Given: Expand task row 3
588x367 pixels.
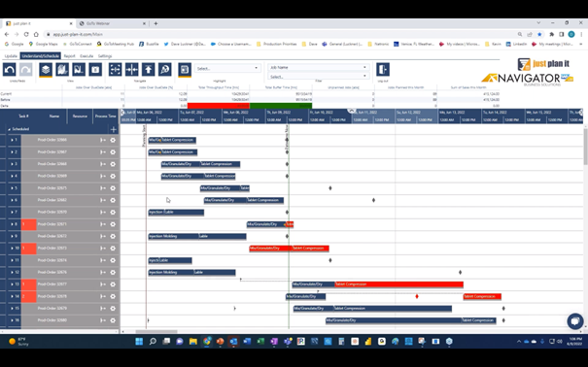Looking at the screenshot, I should pyautogui.click(x=12, y=164).
